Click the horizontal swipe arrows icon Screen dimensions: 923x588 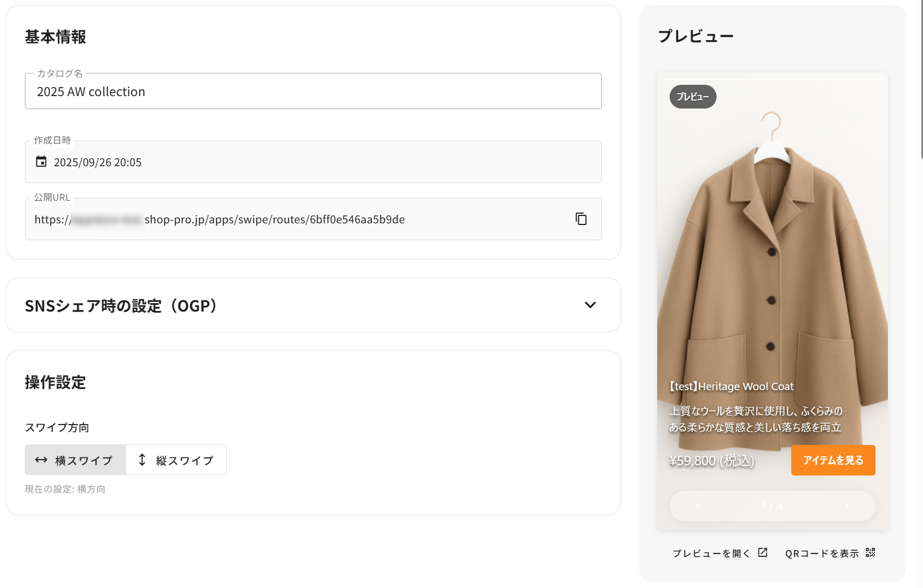pos(41,460)
